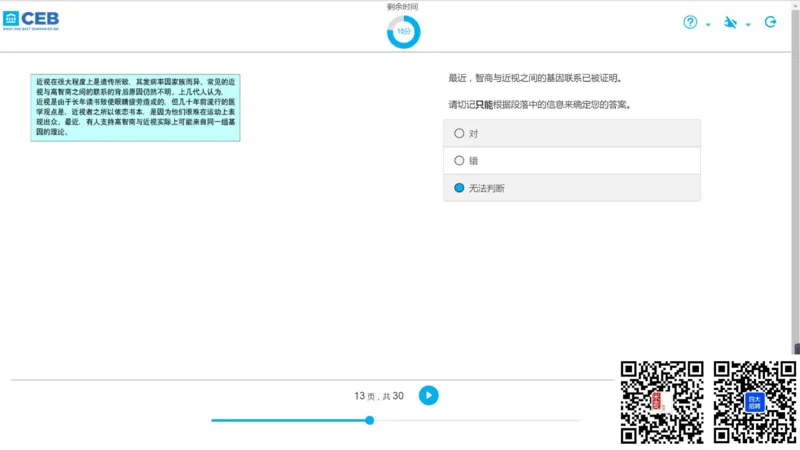Click the page progress slider handle
The image size is (800, 450).
click(x=369, y=420)
